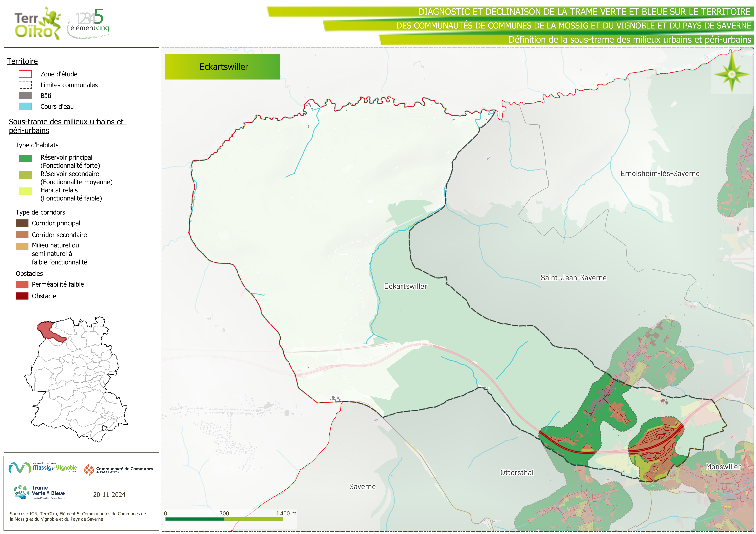The width and height of the screenshot is (756, 534).
Task: Click the map scale bar
Action: (224, 519)
